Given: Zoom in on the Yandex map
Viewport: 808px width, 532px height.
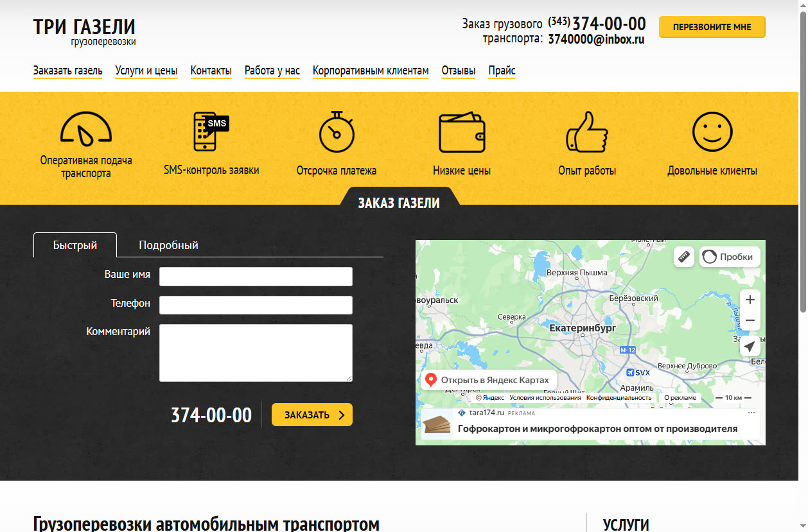Looking at the screenshot, I should tap(750, 300).
